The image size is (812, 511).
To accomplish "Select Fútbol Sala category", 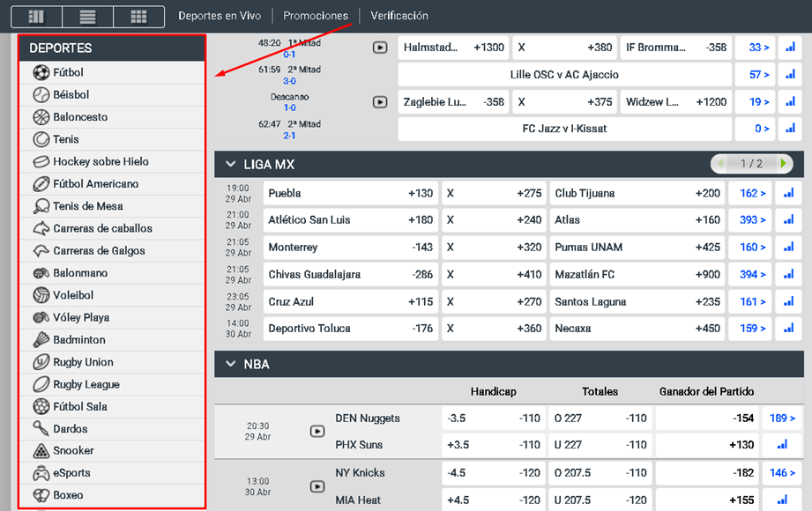I will click(112, 406).
